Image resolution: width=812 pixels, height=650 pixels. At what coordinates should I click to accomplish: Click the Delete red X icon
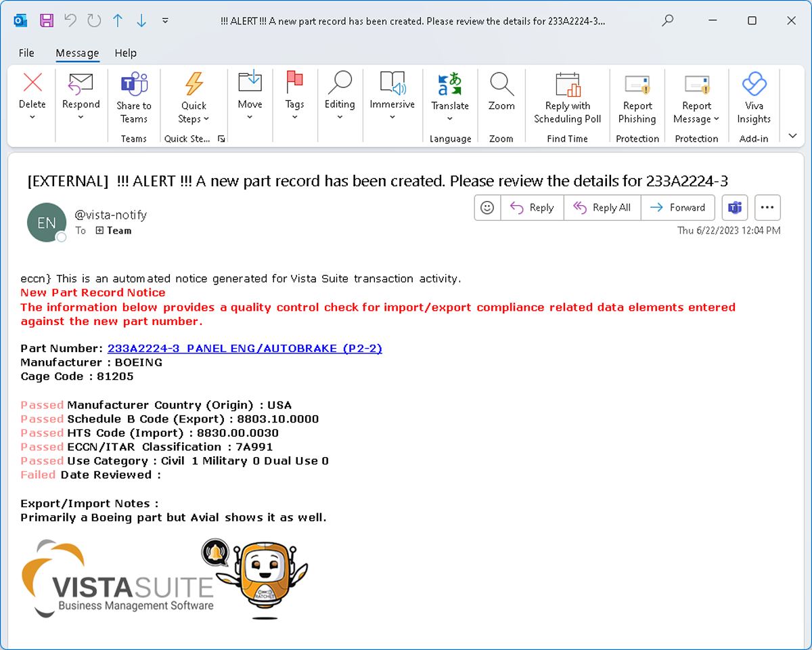32,83
